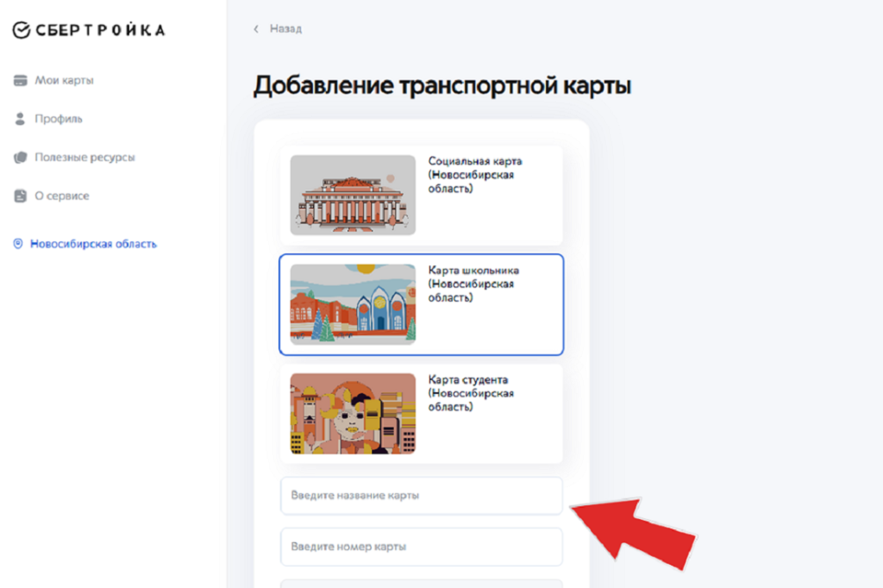Open the Мои карты menu item
The height and width of the screenshot is (588, 883).
click(x=64, y=80)
